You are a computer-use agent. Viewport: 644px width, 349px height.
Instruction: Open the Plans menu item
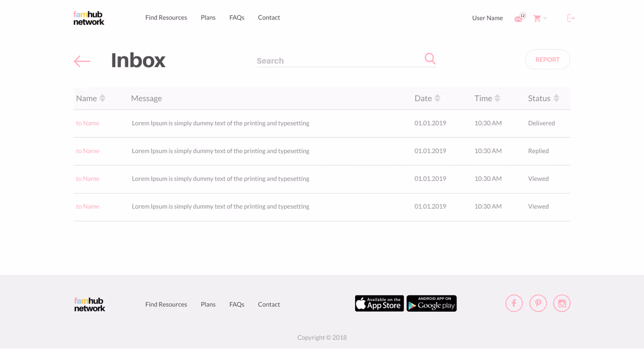click(x=208, y=17)
